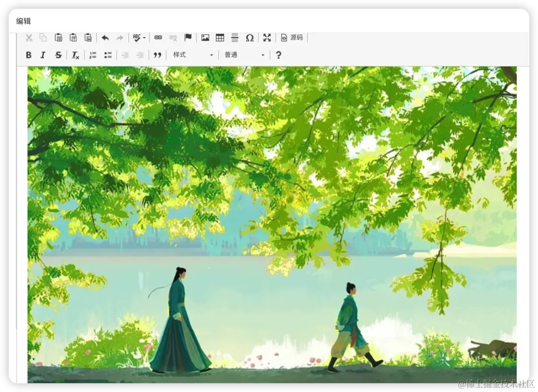Viewport: 538px width, 392px height.
Task: Switch to 源码 source view
Action: [292, 38]
